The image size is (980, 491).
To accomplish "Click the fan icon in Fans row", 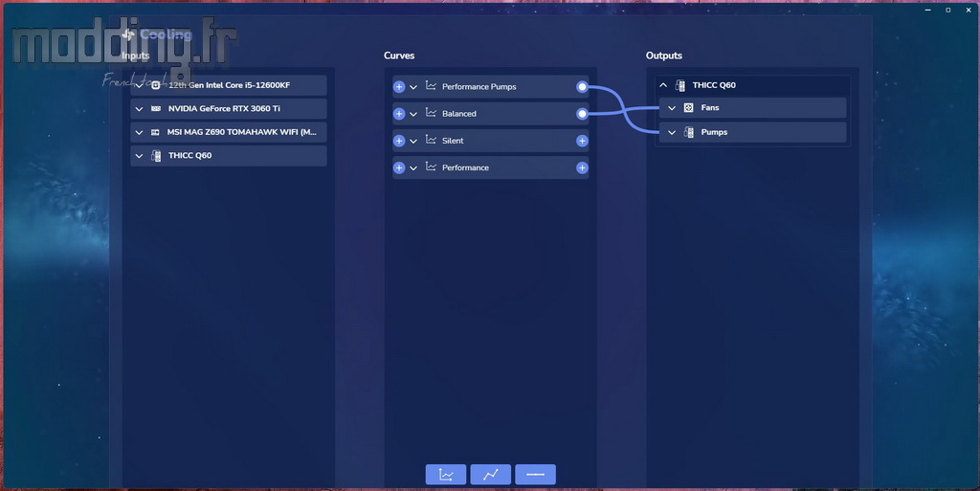I will [689, 108].
